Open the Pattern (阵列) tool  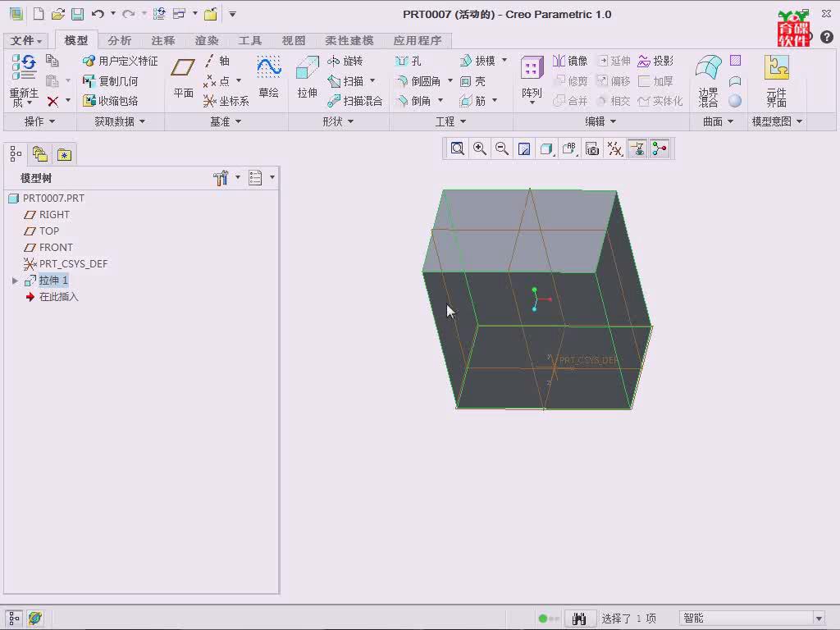(532, 80)
